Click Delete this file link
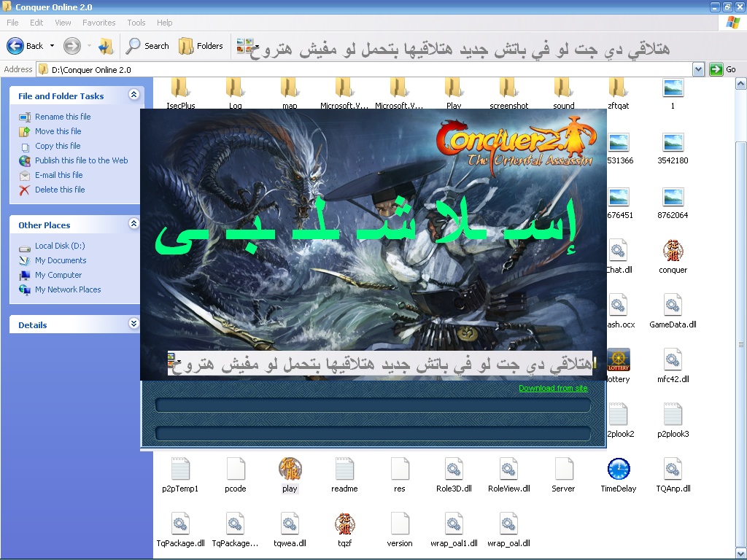Screen dimensions: 747x560 click(x=60, y=190)
